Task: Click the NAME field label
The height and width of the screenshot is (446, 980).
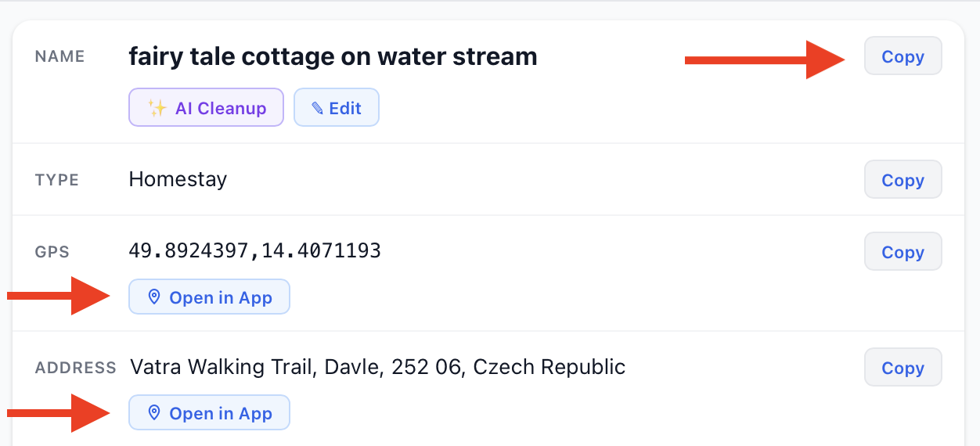Action: [x=59, y=57]
